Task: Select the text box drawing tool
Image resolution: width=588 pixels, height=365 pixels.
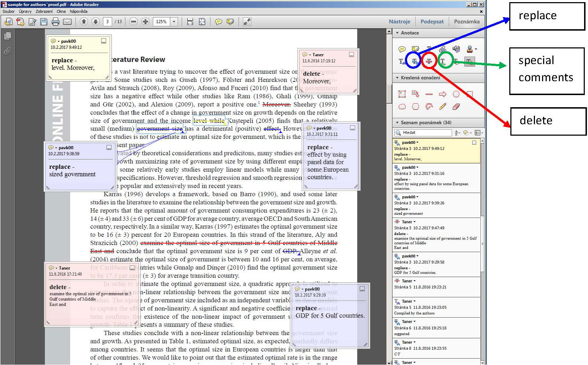Action: coord(402,94)
